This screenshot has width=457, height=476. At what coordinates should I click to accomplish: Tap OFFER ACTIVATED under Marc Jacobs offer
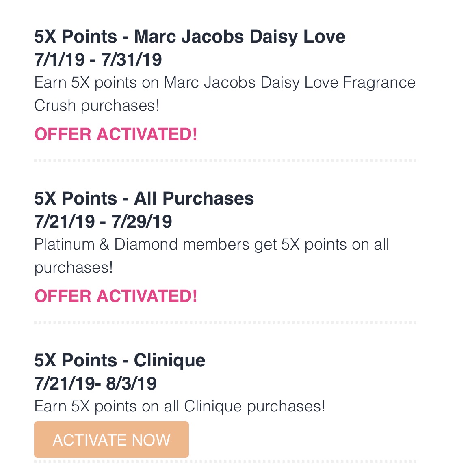[x=116, y=134]
